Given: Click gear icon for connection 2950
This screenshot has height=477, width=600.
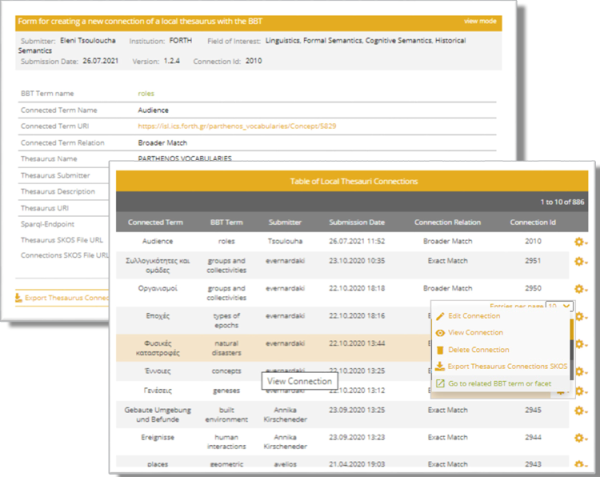Looking at the screenshot, I should [x=579, y=288].
